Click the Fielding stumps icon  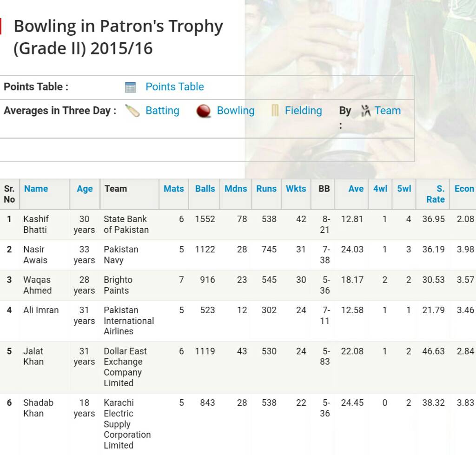point(275,111)
